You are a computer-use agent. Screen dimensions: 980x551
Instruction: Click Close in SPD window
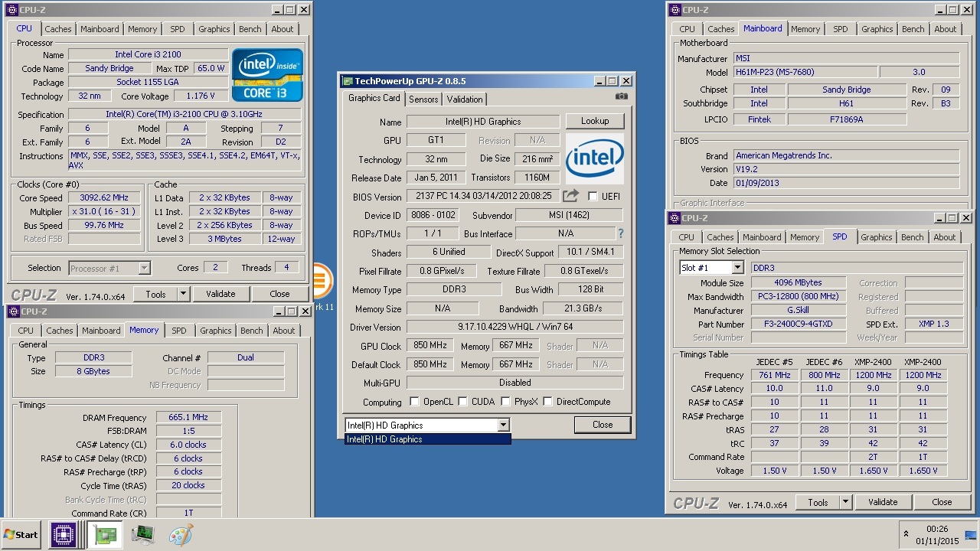942,502
